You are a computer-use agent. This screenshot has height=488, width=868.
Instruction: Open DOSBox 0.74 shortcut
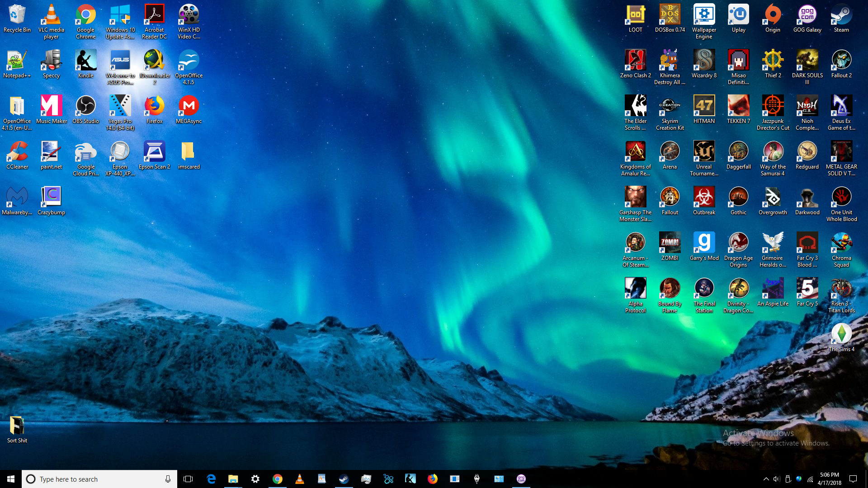[x=670, y=19]
